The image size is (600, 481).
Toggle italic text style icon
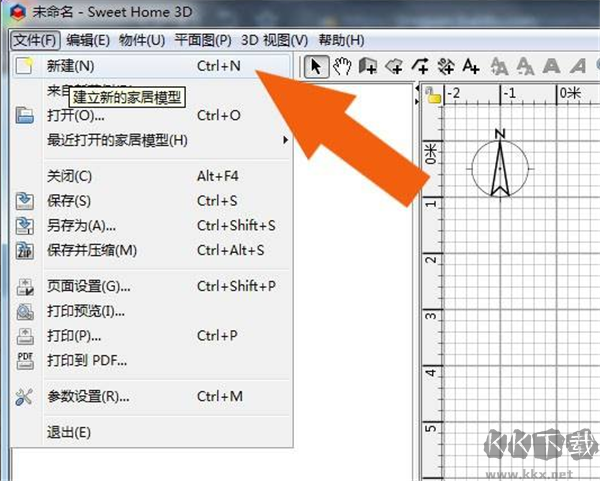[577, 67]
